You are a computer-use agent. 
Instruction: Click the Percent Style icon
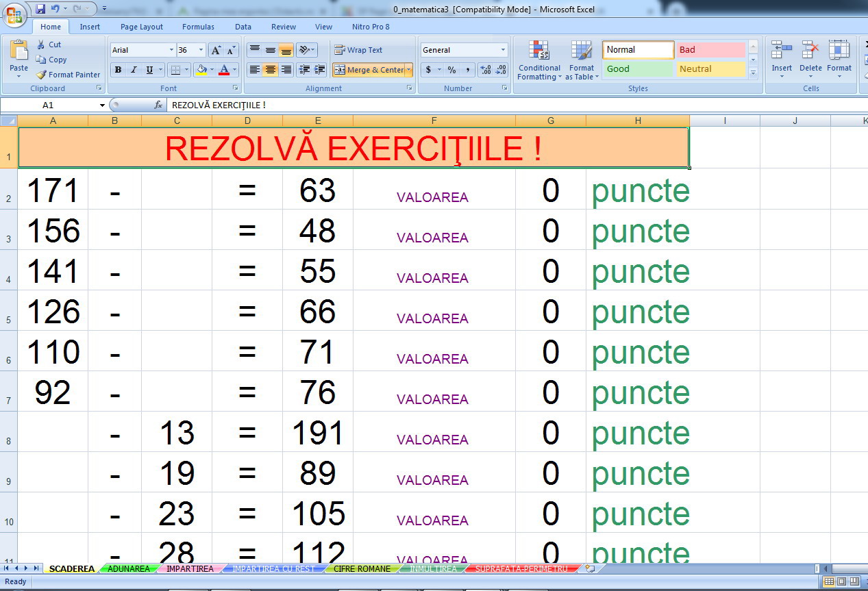(x=451, y=70)
